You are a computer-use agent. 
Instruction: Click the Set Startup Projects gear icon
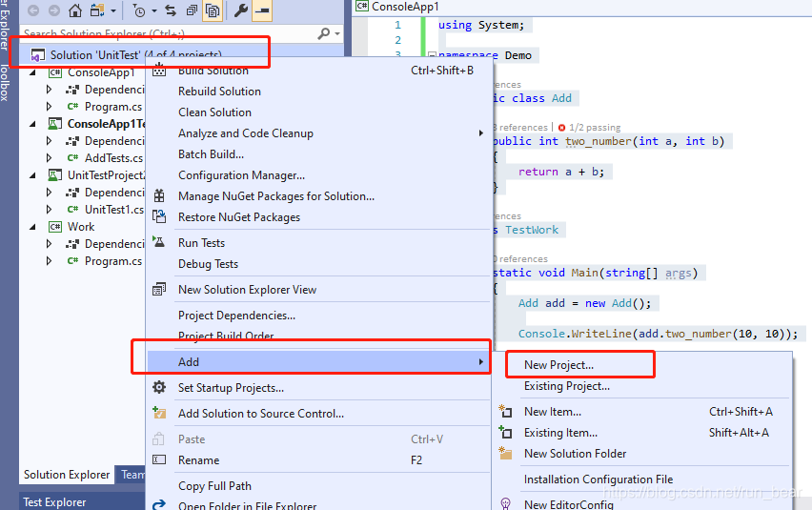pyautogui.click(x=159, y=387)
